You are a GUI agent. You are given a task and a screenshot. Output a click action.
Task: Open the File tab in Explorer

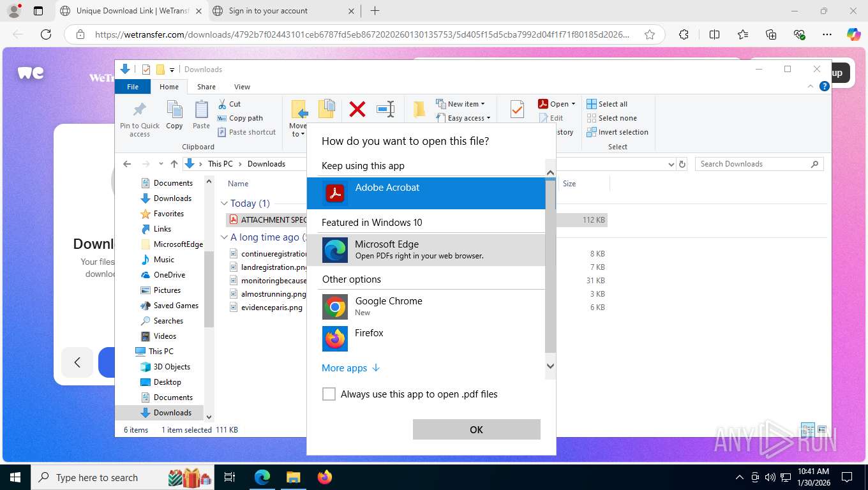coord(133,87)
